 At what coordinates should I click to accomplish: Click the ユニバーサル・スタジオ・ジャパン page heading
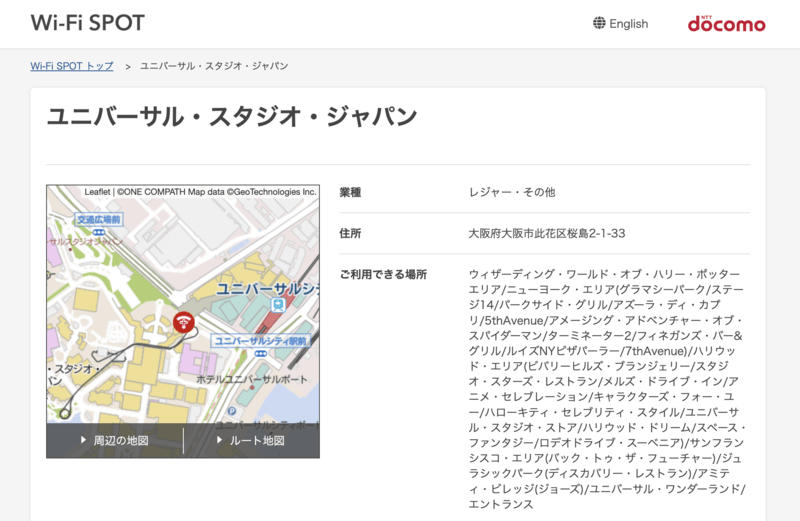[x=232, y=117]
